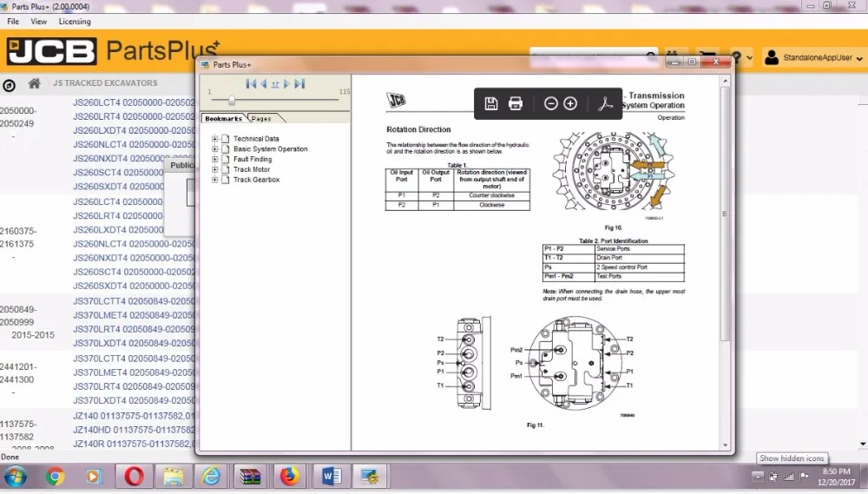This screenshot has height=494, width=868.
Task: Launch Firefox from the taskbar
Action: point(288,477)
